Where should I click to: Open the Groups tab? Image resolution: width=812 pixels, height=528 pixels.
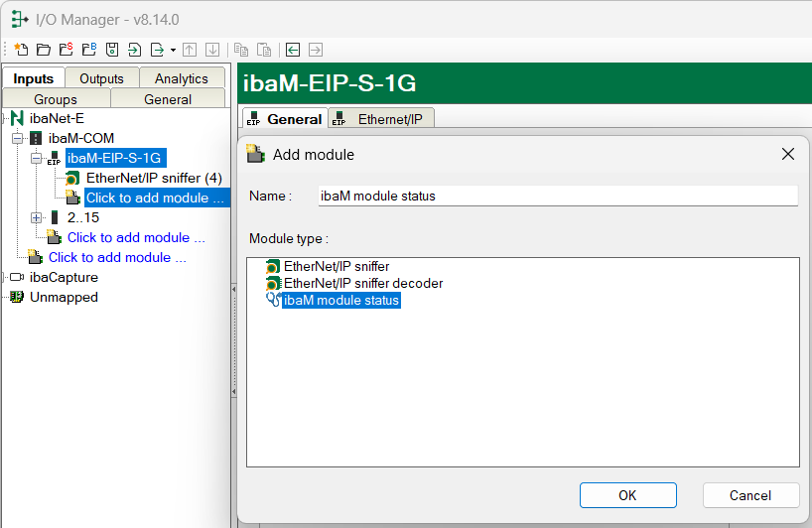56,99
